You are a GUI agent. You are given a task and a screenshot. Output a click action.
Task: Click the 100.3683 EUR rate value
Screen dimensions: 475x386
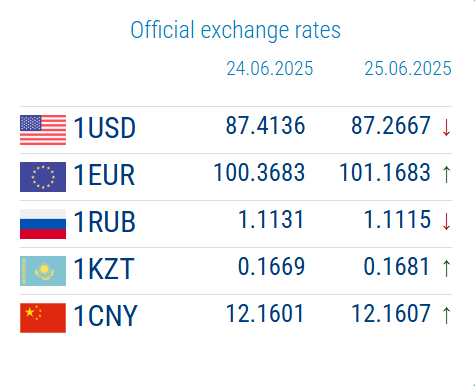(x=259, y=173)
